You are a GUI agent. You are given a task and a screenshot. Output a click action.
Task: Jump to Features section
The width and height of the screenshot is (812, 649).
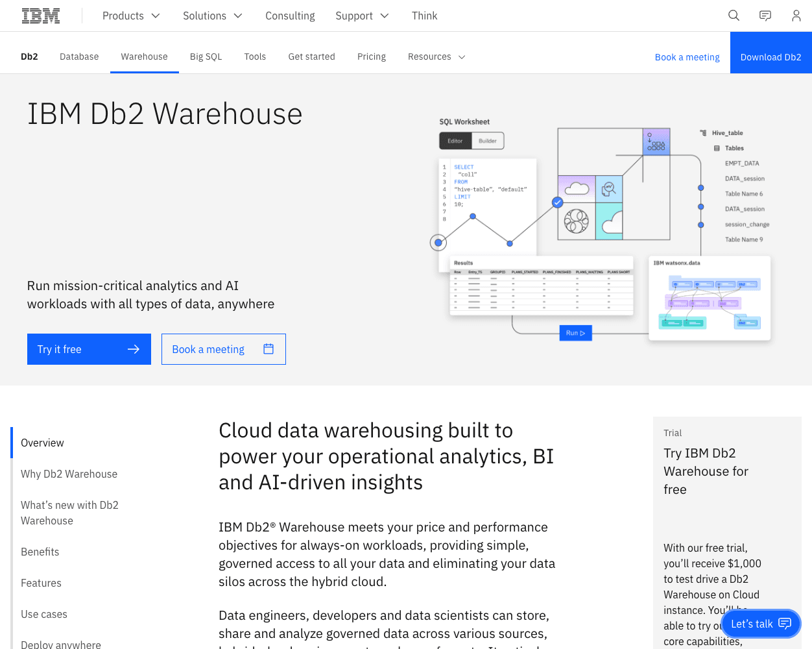(42, 583)
